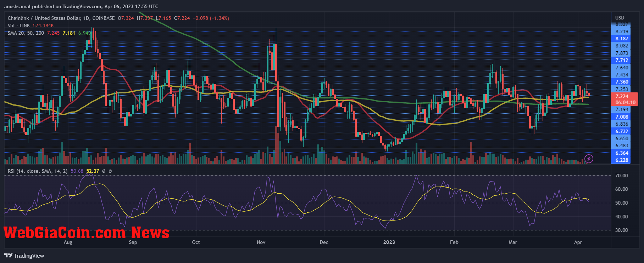The image size is (644, 263).
Task: Click the RSI 40.00 axis label
Action: [x=621, y=217]
